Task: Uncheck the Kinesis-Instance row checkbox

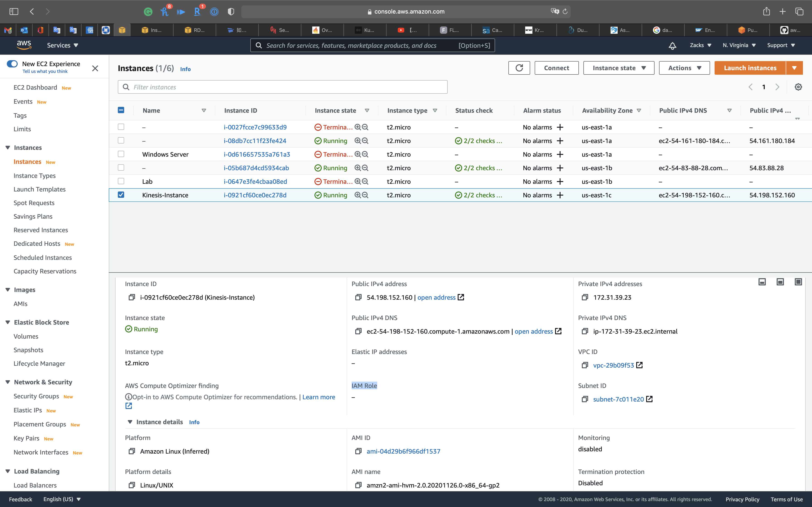Action: tap(121, 195)
